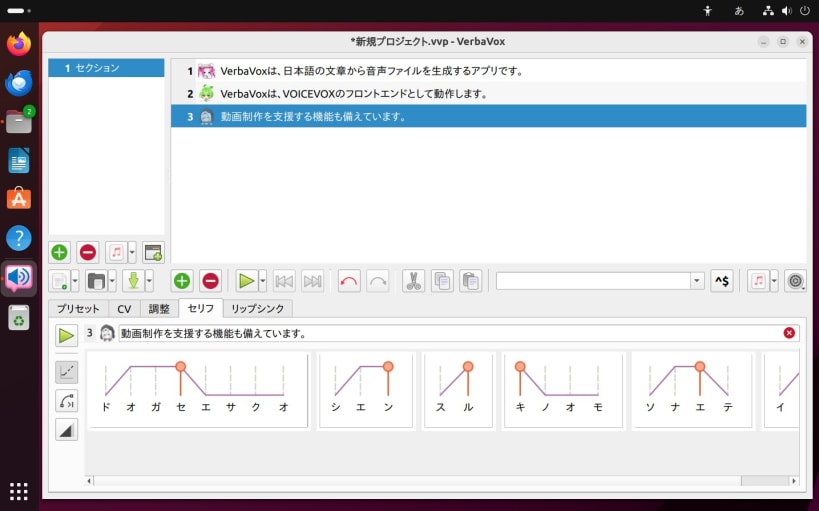This screenshot has width=819, height=511.
Task: Toggle the black triangle length mode button
Action: (66, 429)
